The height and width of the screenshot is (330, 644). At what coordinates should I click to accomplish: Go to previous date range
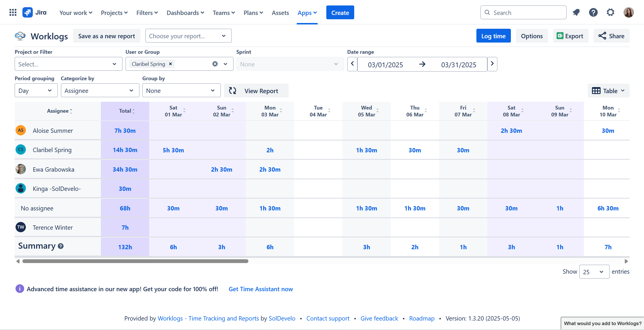pyautogui.click(x=352, y=64)
